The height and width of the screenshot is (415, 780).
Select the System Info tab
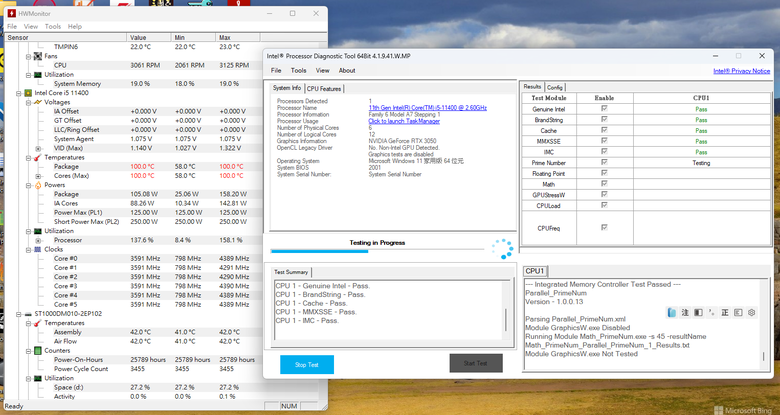click(x=287, y=88)
